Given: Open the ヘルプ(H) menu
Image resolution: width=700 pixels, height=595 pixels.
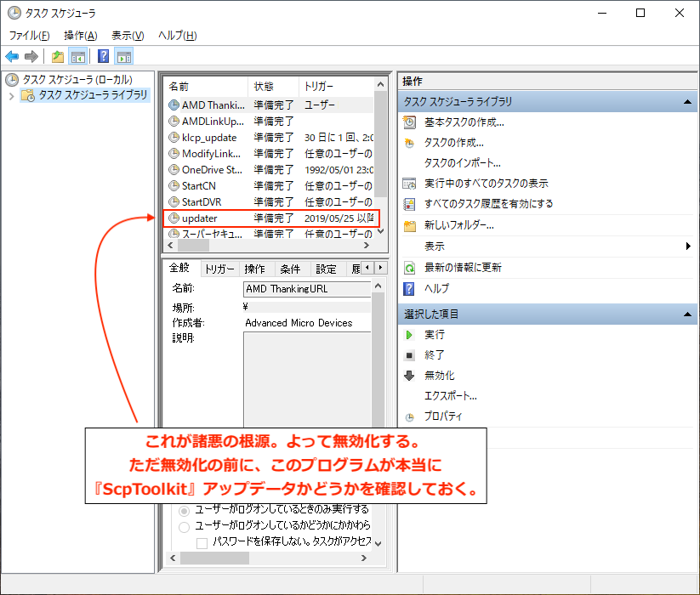Looking at the screenshot, I should 177,35.
